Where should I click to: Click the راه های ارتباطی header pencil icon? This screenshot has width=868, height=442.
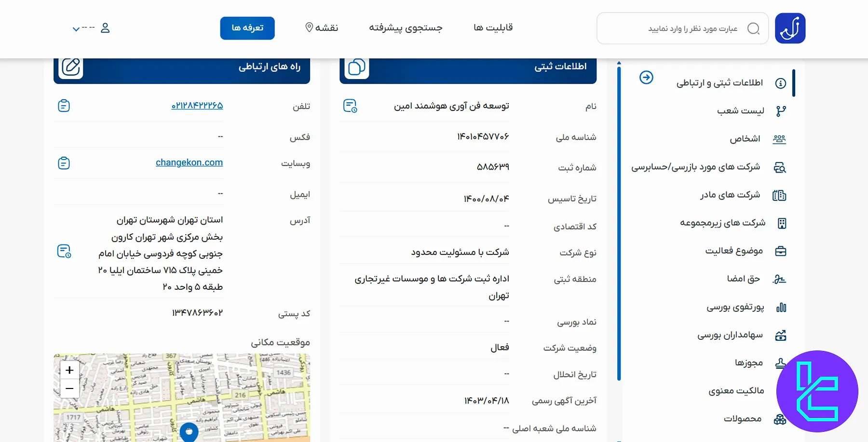coord(71,67)
